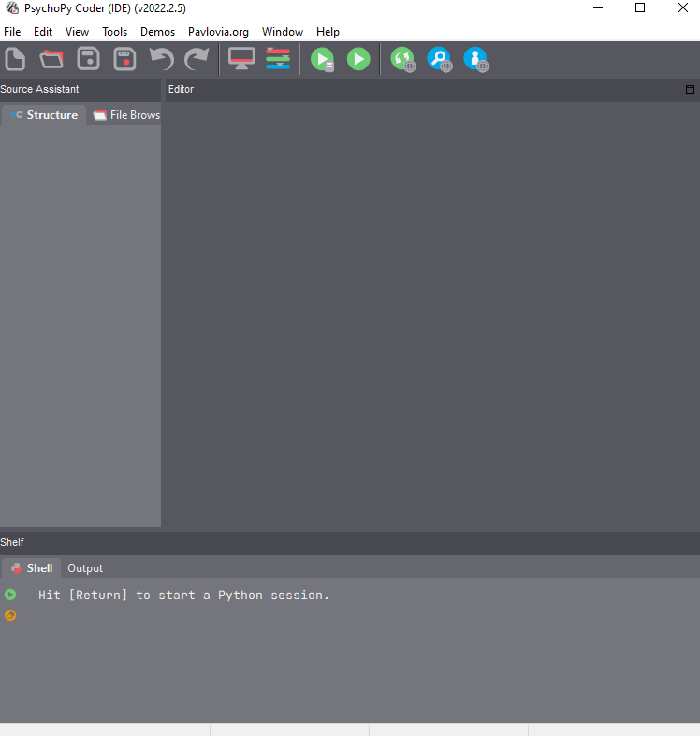Run the experiment green play icon
The width and height of the screenshot is (700, 736).
click(358, 59)
